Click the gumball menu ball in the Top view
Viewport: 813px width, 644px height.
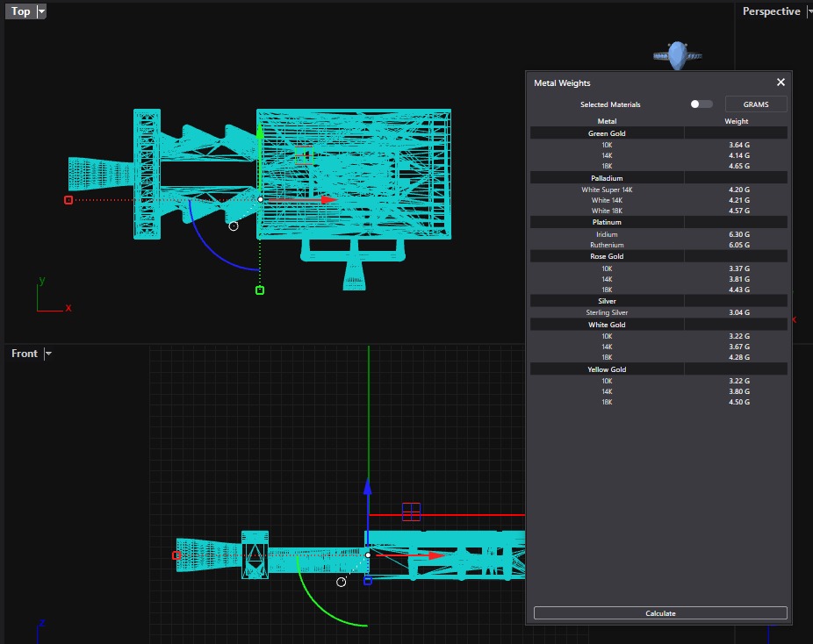pos(234,225)
